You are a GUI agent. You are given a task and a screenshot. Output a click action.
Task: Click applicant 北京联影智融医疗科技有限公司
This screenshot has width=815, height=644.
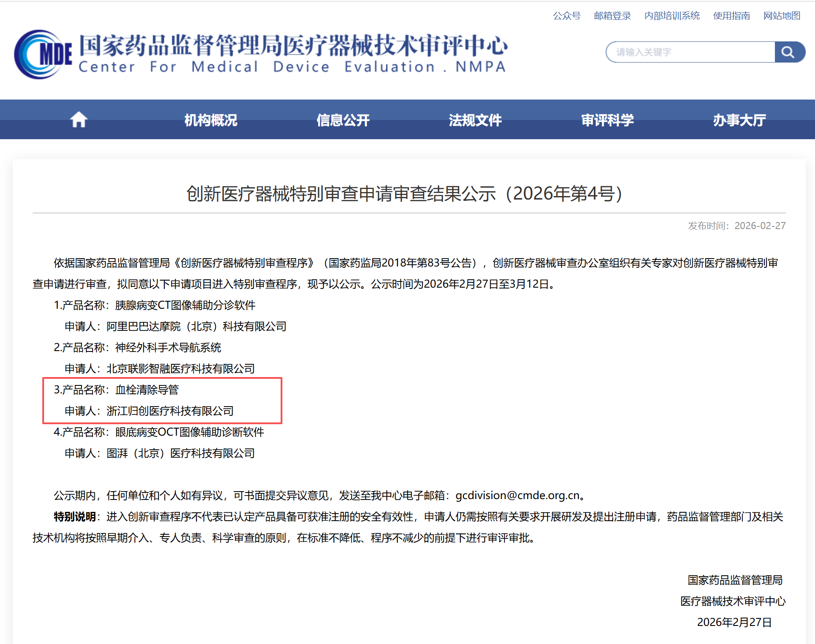(x=181, y=369)
